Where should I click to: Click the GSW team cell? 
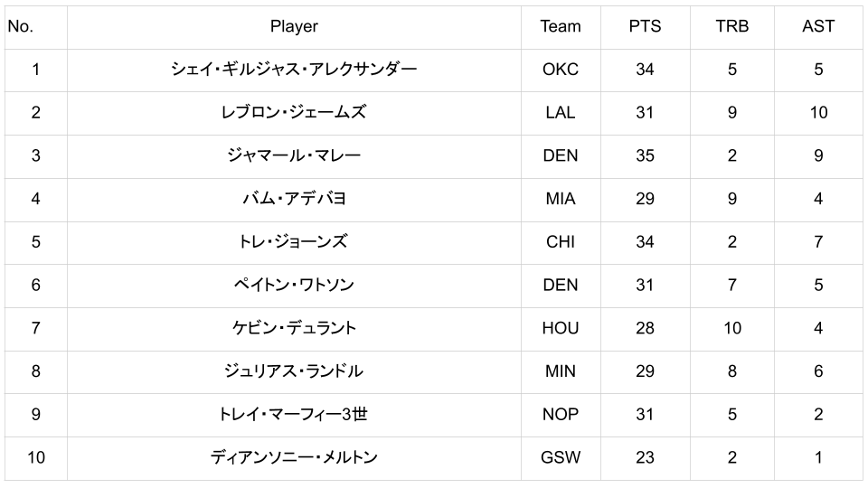[x=561, y=457]
